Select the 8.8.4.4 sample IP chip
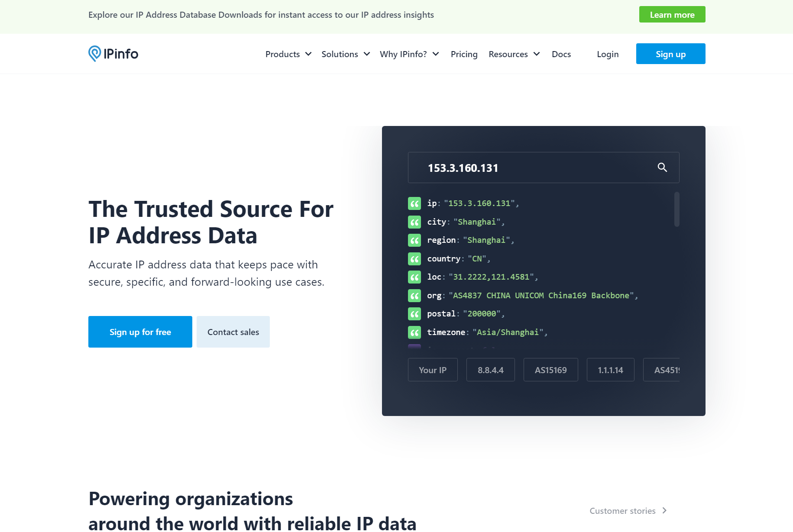793x532 pixels. coord(490,370)
